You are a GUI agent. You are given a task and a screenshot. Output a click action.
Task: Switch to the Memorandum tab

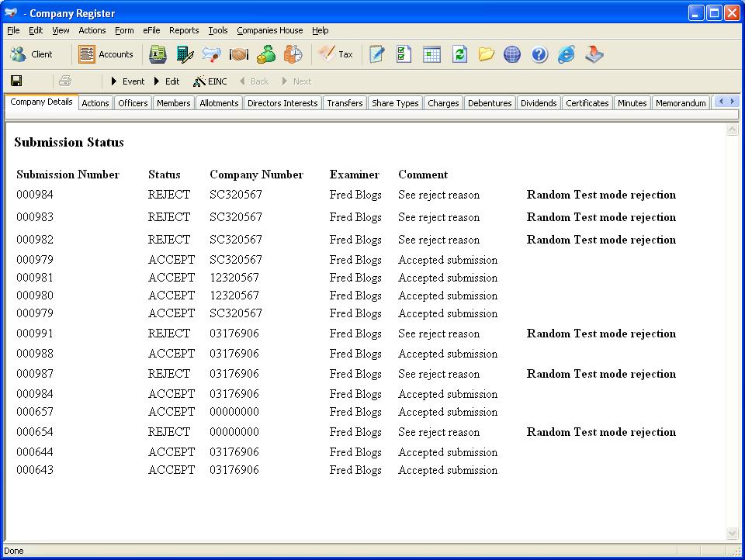point(681,103)
